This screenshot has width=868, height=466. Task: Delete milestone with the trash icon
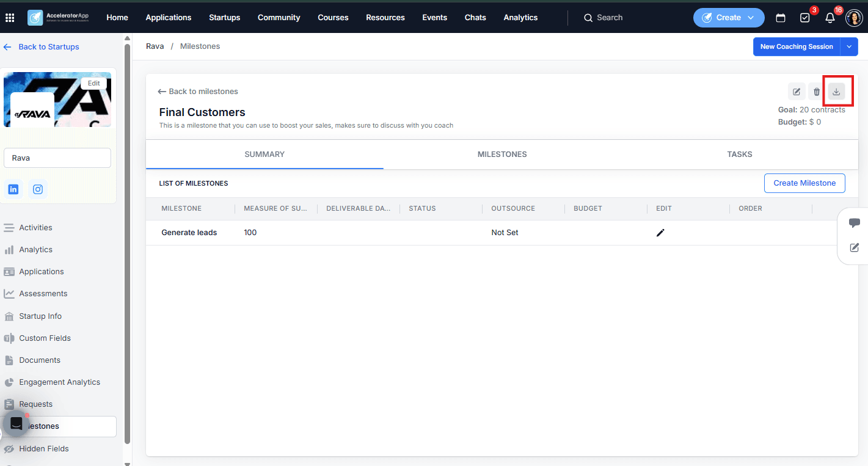(x=817, y=92)
